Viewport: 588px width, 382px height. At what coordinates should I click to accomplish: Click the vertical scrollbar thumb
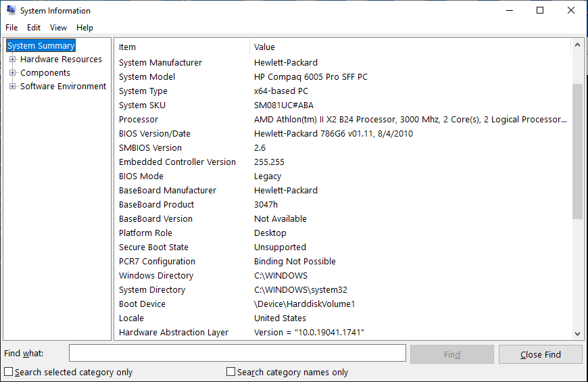[x=577, y=151]
